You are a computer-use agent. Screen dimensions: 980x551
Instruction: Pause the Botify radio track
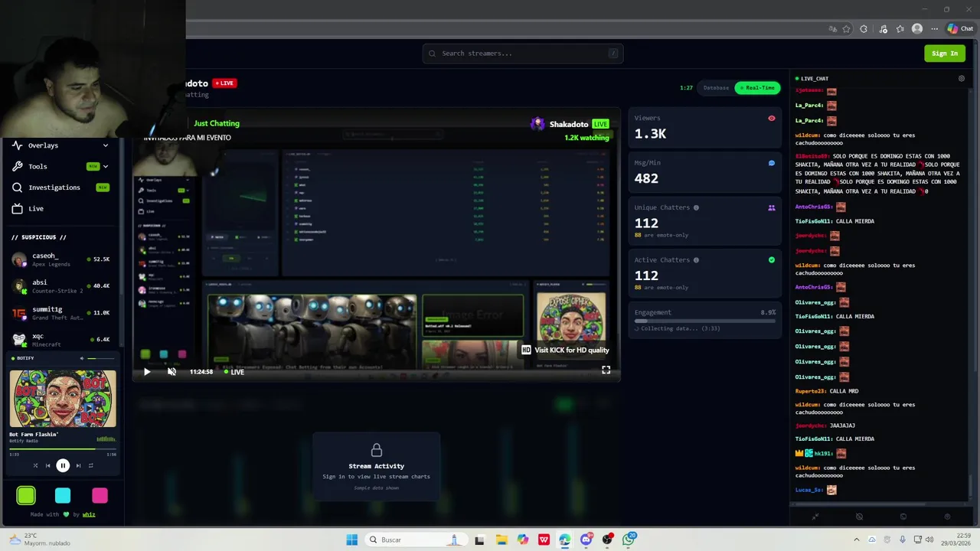click(63, 465)
